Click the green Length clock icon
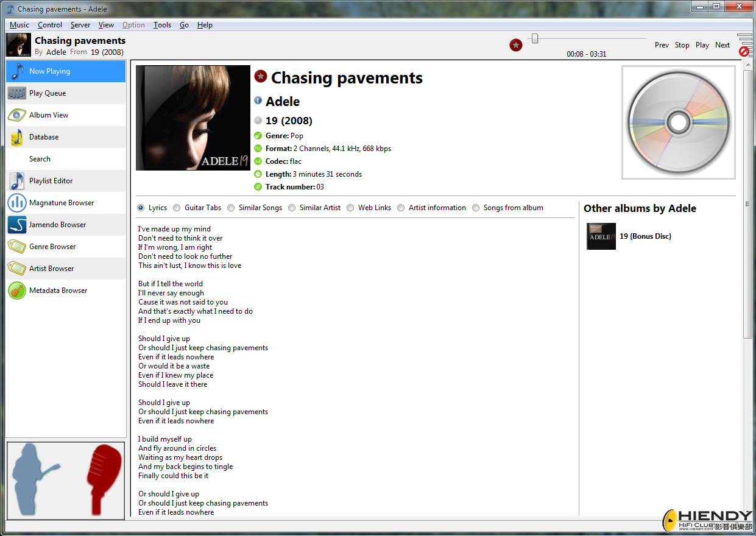 click(x=258, y=174)
